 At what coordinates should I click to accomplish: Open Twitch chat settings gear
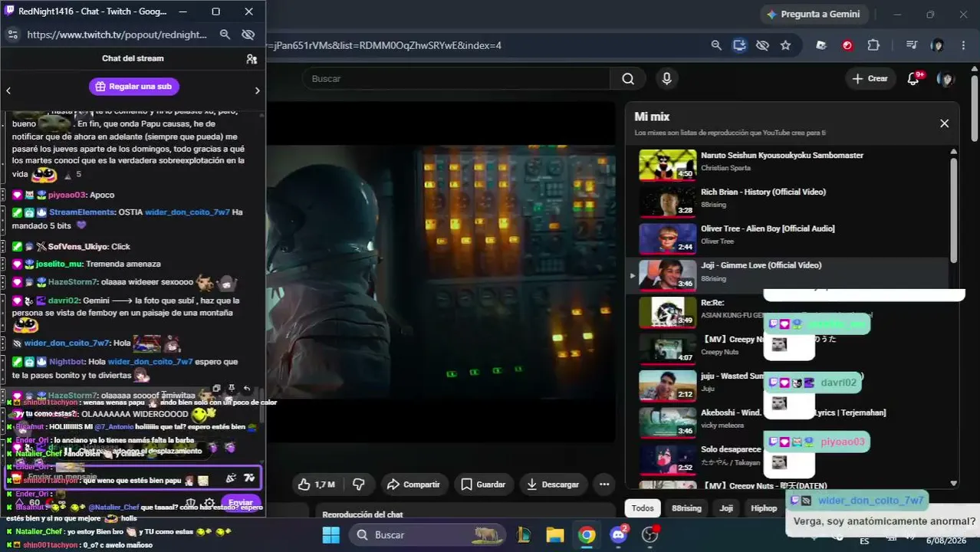(x=209, y=503)
